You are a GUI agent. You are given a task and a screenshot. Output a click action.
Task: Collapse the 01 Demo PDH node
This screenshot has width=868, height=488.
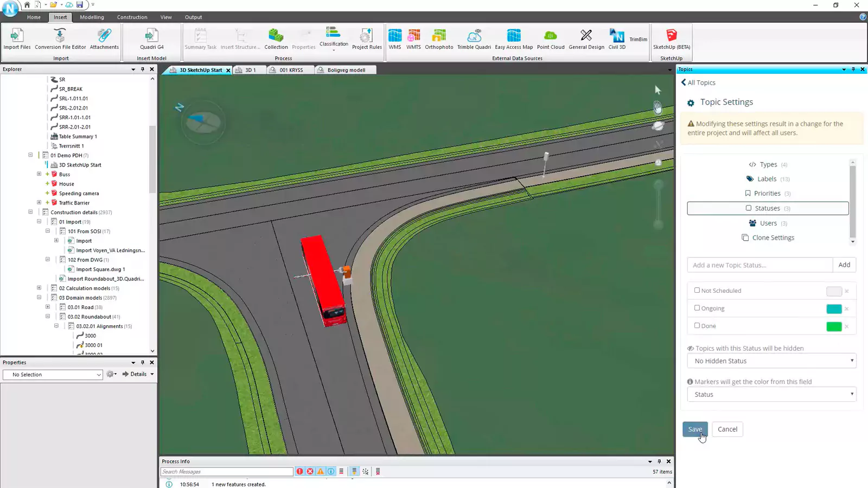30,155
